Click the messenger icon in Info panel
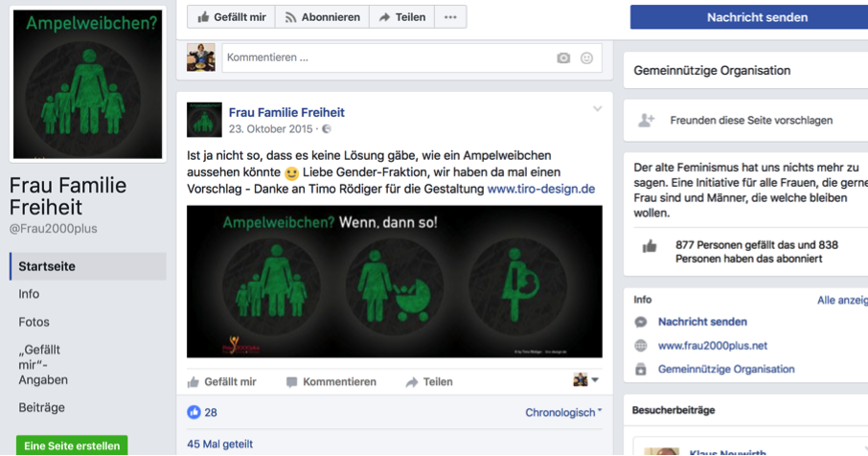This screenshot has width=868, height=456. point(641,322)
